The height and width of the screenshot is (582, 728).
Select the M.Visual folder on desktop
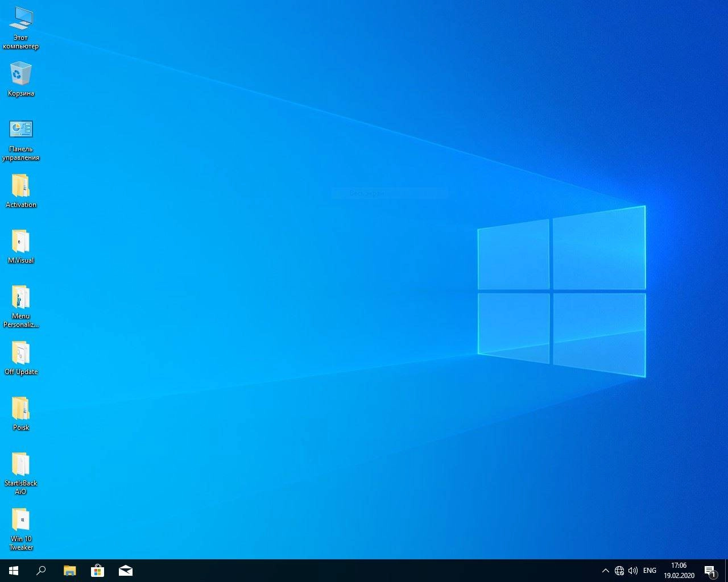click(21, 247)
